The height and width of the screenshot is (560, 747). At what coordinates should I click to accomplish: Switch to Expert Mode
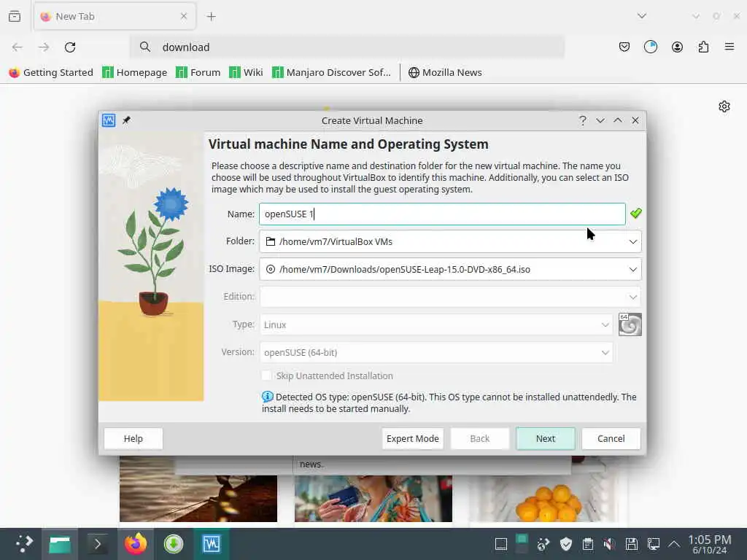[x=413, y=438]
